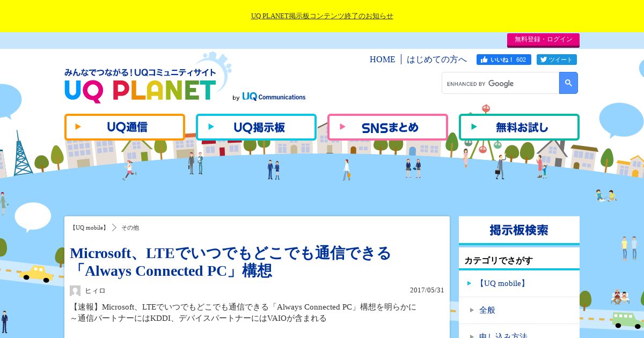644x338 pixels.
Task: Open the UQ PLANET notice link in yellow banner
Action: (322, 16)
